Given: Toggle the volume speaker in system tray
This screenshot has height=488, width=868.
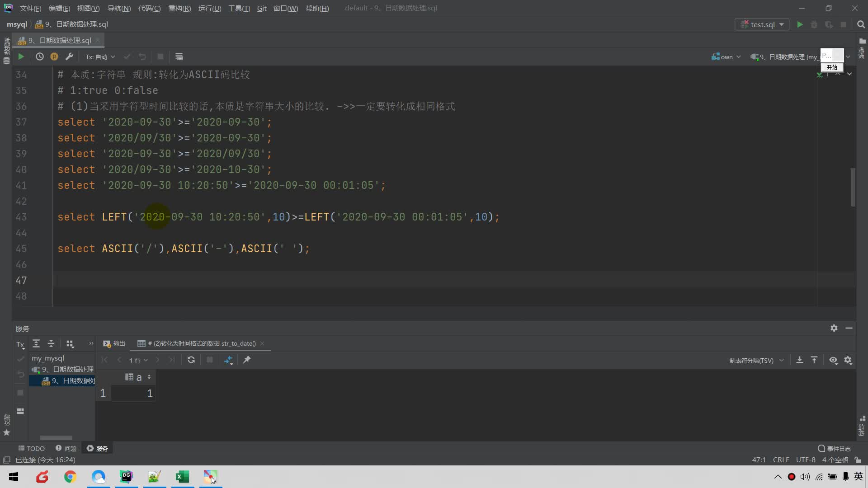Looking at the screenshot, I should coord(805,477).
